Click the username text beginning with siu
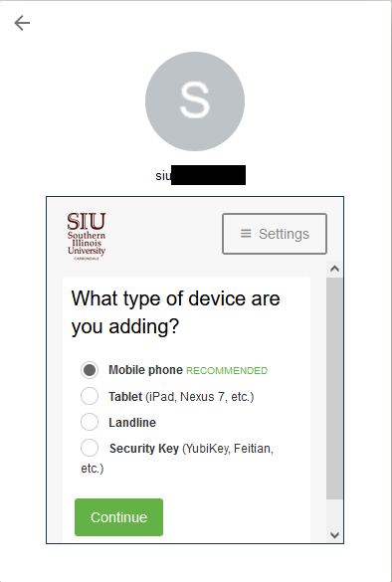The image size is (392, 582). tap(200, 175)
